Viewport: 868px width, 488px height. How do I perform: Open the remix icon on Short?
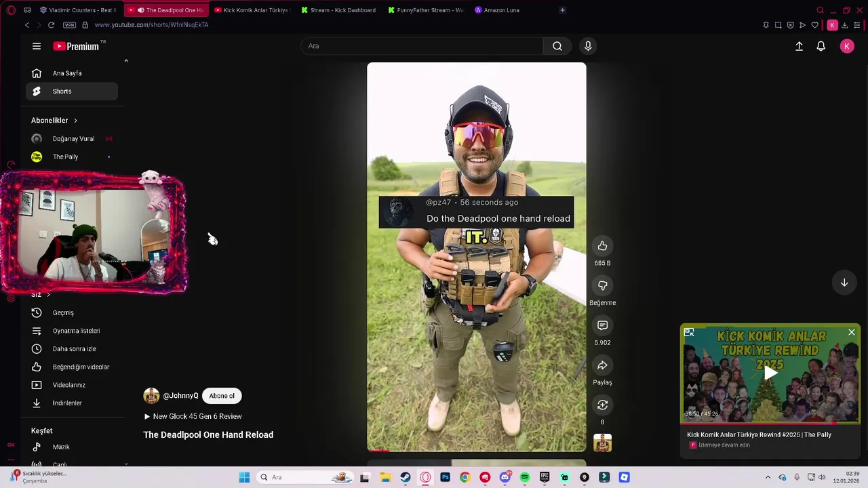[x=602, y=405]
